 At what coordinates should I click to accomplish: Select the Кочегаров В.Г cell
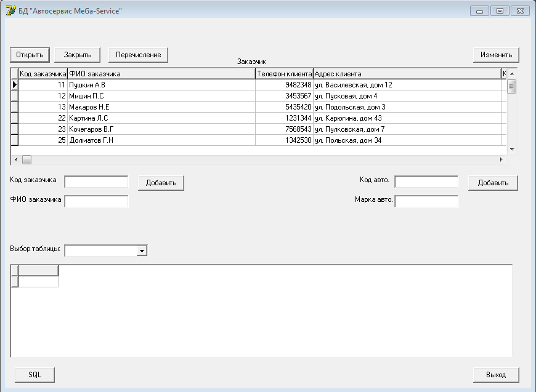(161, 129)
